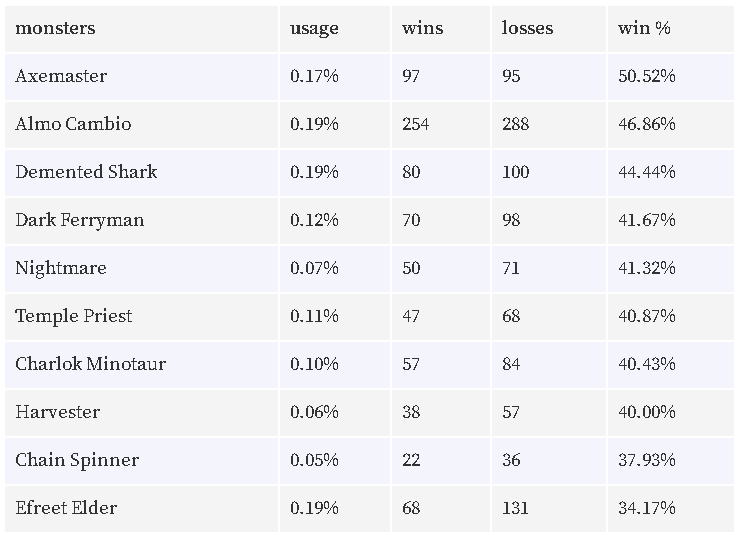Click Harvester's 40.00% win percentage
Viewport: 738px width, 535px height.
click(647, 412)
